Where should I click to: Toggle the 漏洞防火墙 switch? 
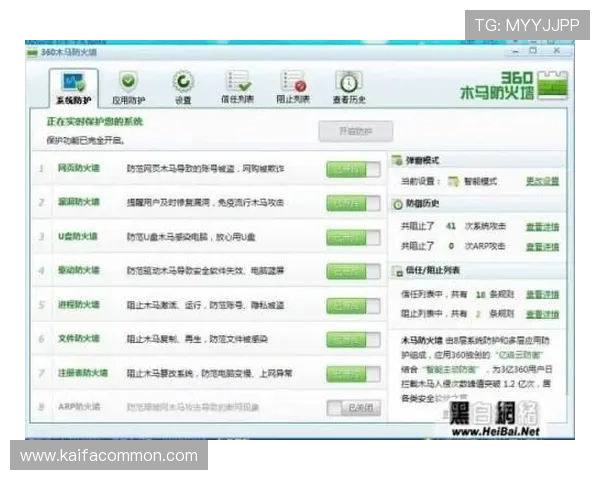353,203
